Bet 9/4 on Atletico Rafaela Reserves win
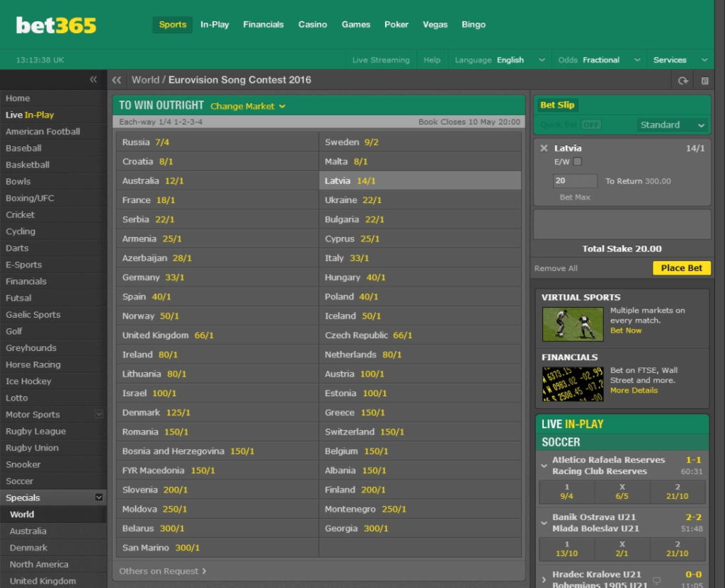The height and width of the screenshot is (588, 725). 567,492
